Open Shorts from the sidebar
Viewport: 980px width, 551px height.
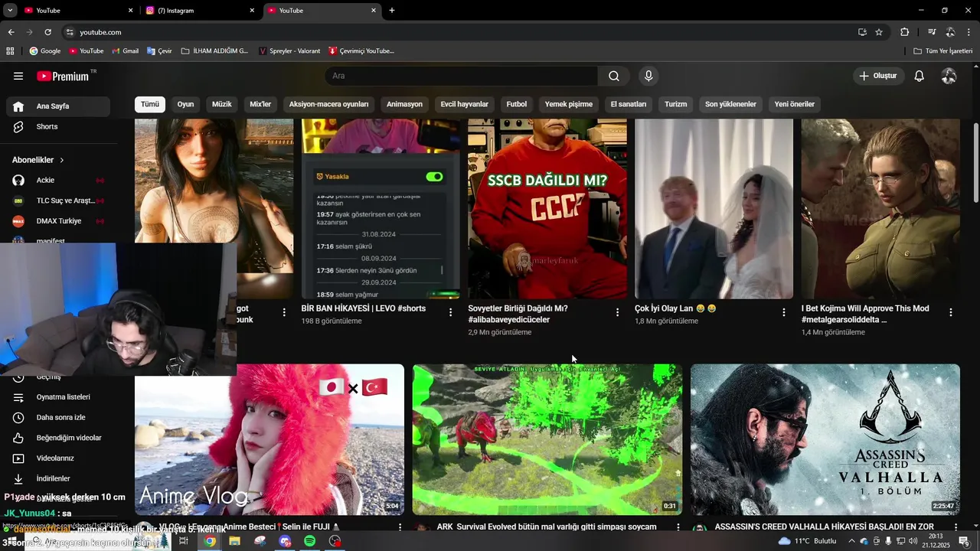click(58, 126)
